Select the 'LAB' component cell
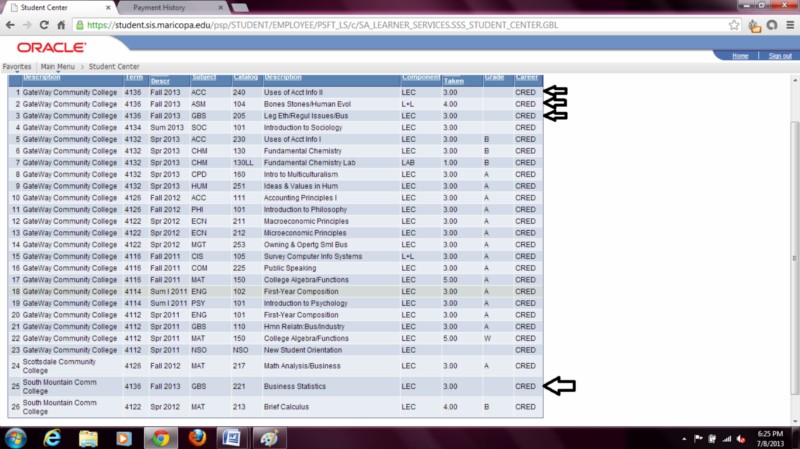The image size is (800, 449). (408, 163)
